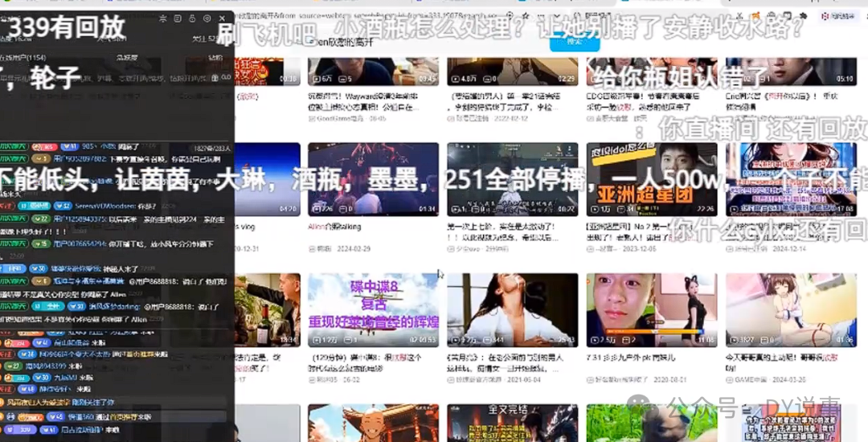Open the anime thumbnail with duration 01:36

click(791, 309)
